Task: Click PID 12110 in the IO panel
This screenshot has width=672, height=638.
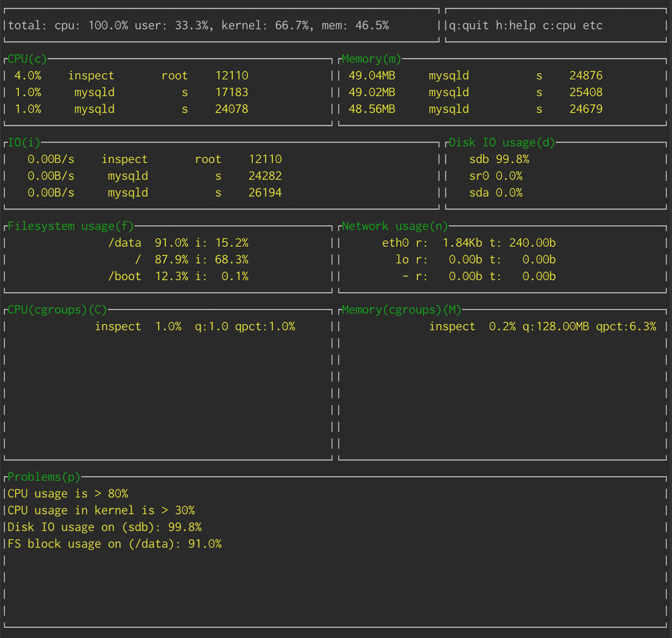Action: coord(265,159)
